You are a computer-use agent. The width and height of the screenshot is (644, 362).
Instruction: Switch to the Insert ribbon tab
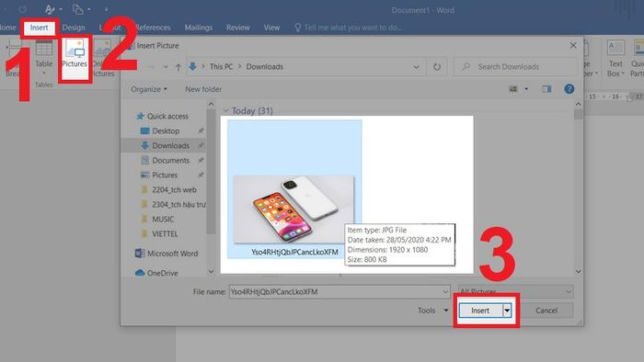pos(39,28)
